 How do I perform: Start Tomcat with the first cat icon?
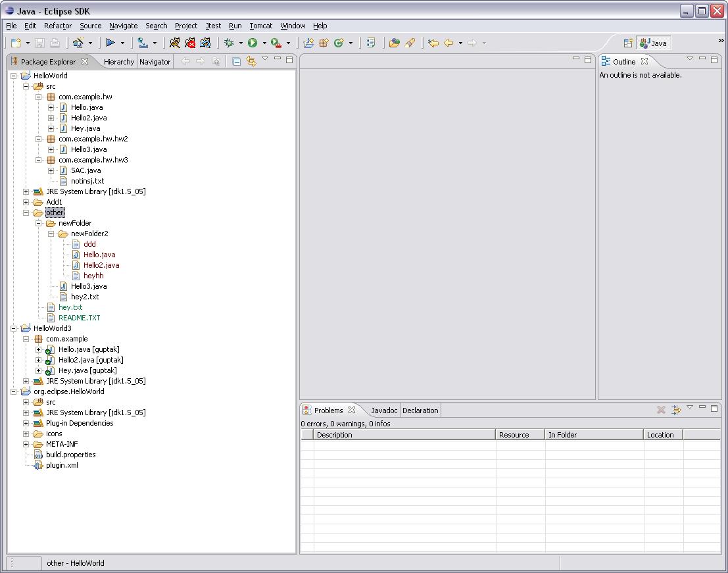174,43
